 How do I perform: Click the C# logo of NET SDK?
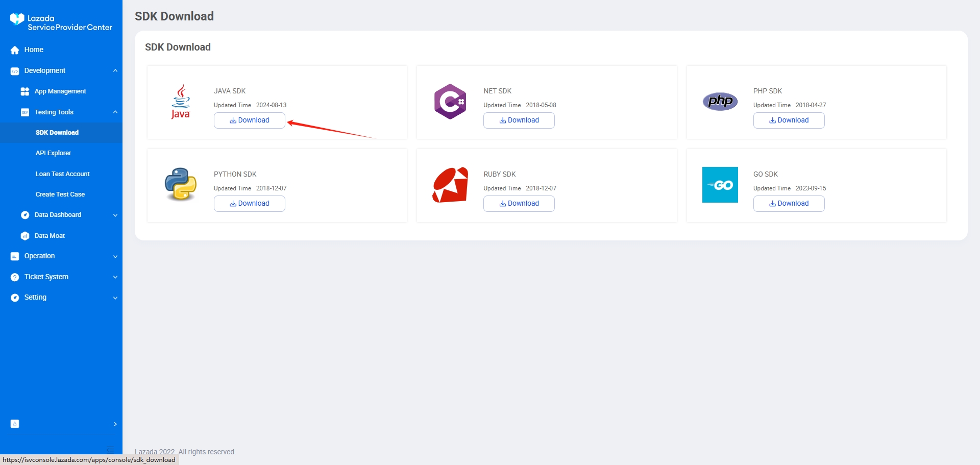(450, 102)
